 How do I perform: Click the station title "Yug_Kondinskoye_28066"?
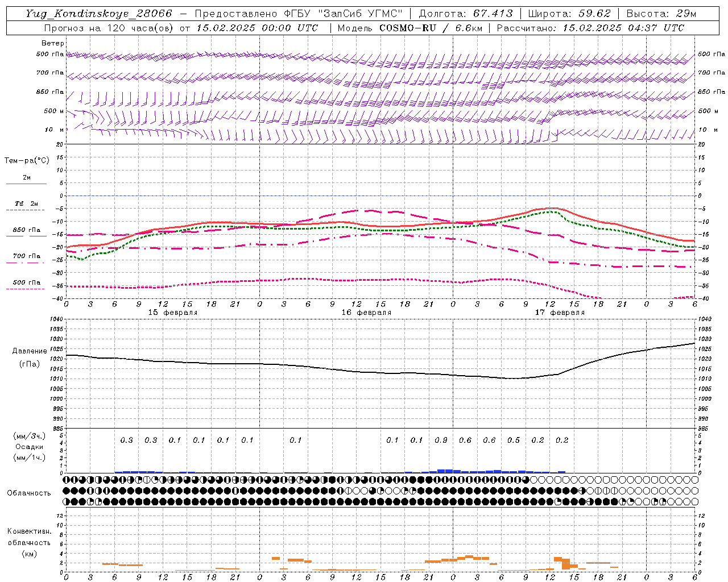click(98, 14)
